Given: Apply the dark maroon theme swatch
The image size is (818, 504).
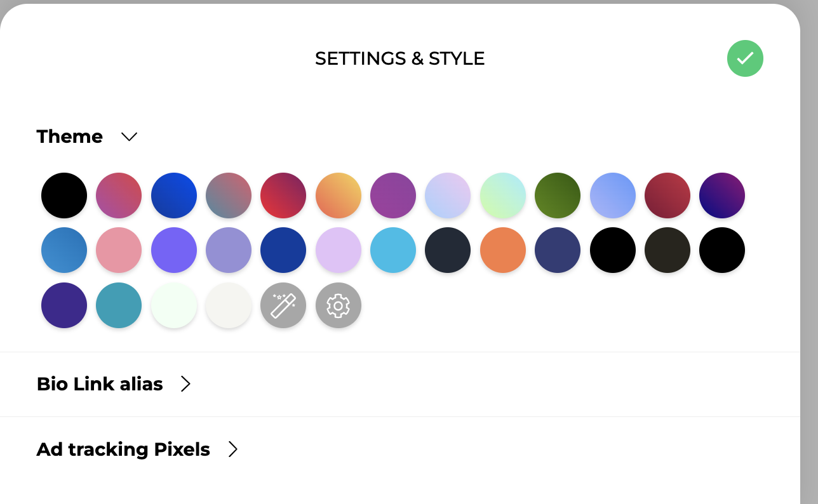Looking at the screenshot, I should pyautogui.click(x=667, y=196).
